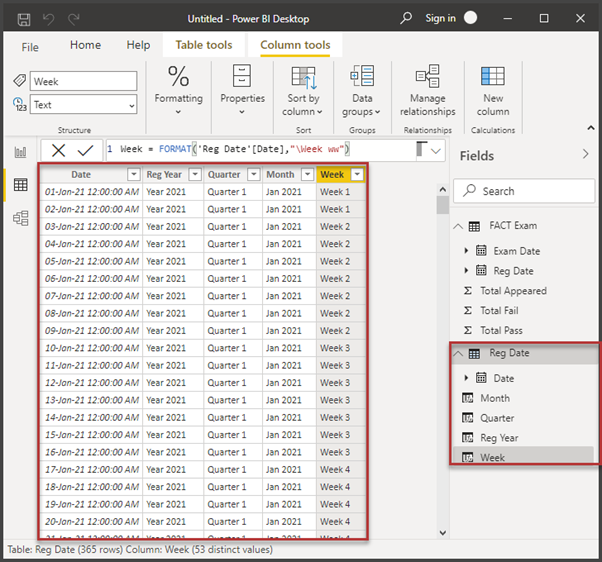Select Total Pass field
Image resolution: width=602 pixels, height=562 pixels.
click(x=501, y=330)
